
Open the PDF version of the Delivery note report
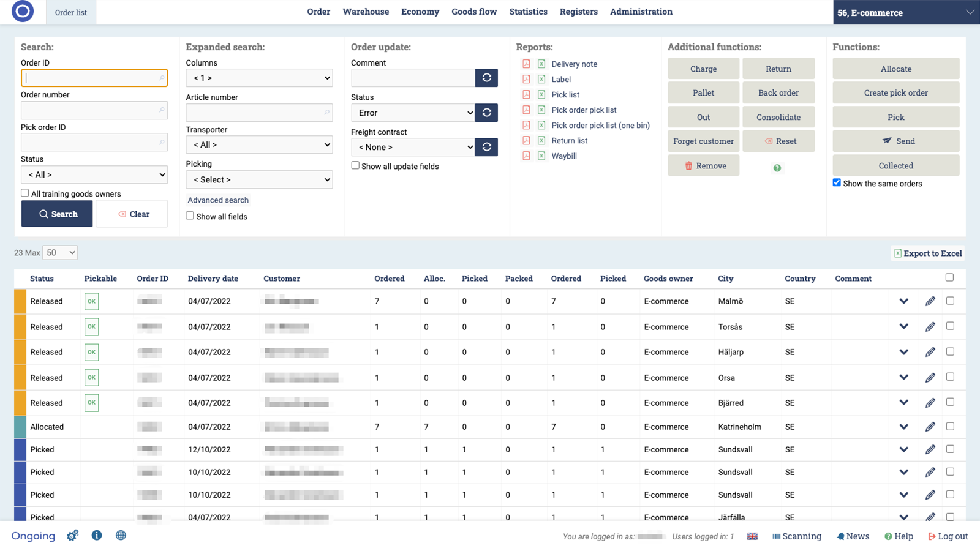527,64
